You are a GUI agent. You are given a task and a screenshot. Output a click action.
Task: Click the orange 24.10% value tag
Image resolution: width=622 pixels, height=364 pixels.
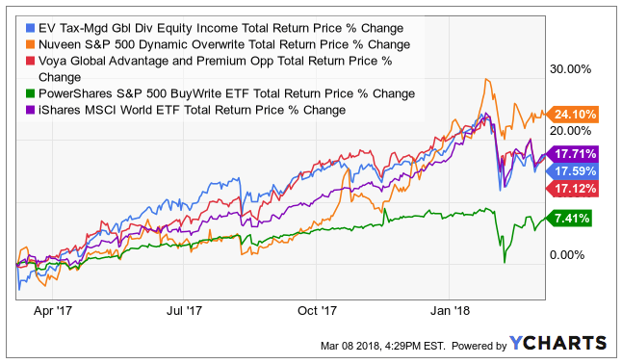pyautogui.click(x=573, y=115)
